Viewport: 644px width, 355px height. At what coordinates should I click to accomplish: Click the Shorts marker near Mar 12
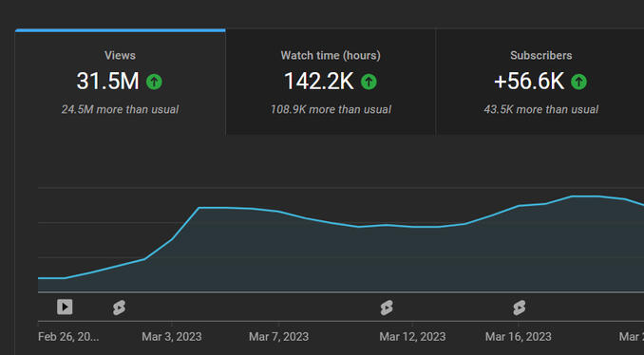point(387,308)
